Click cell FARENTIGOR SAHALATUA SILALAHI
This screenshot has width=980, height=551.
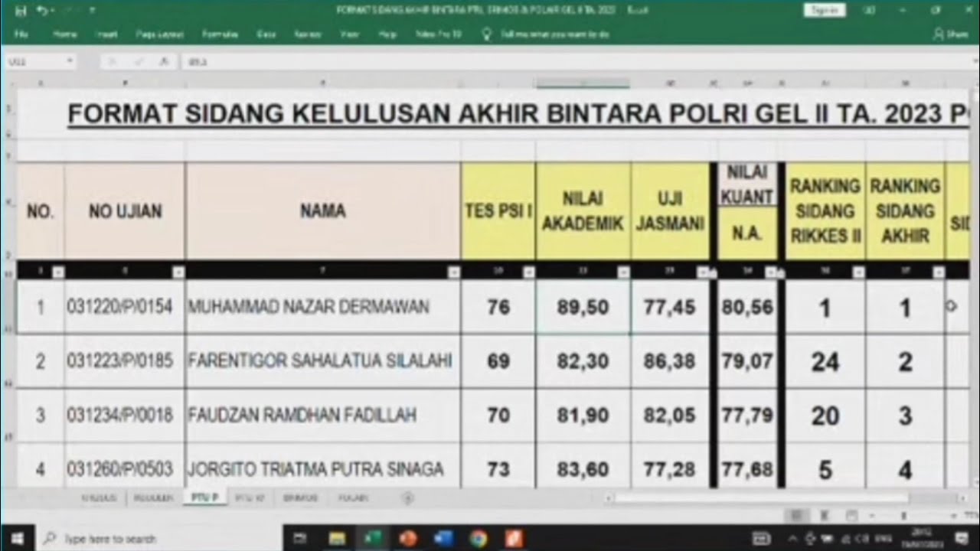323,361
